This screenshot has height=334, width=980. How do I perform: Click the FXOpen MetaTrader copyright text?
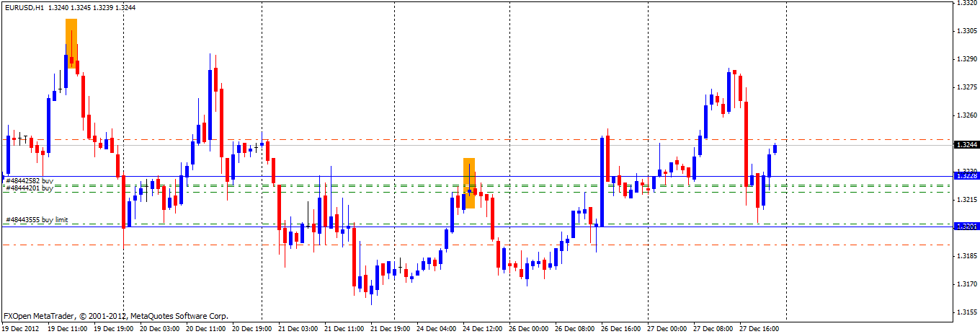[116, 316]
